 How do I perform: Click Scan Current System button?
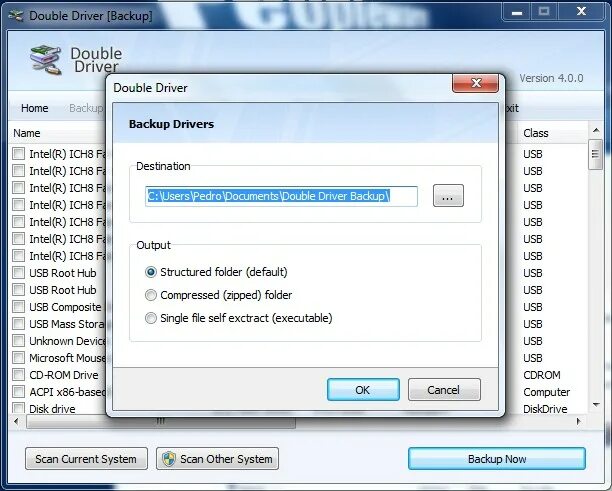[x=86, y=459]
